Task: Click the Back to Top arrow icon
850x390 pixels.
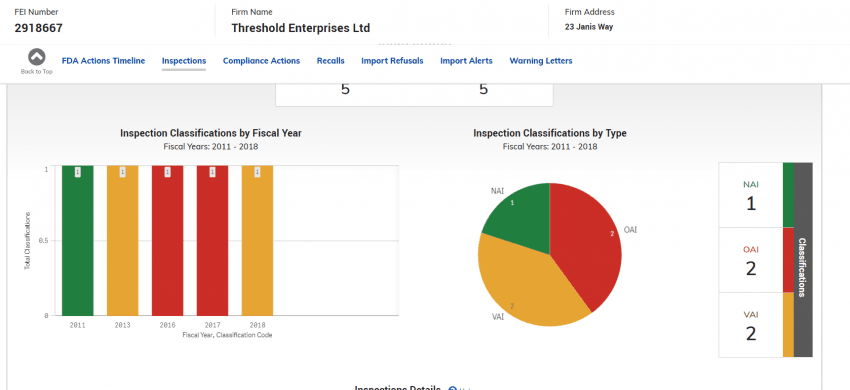Action: point(37,57)
